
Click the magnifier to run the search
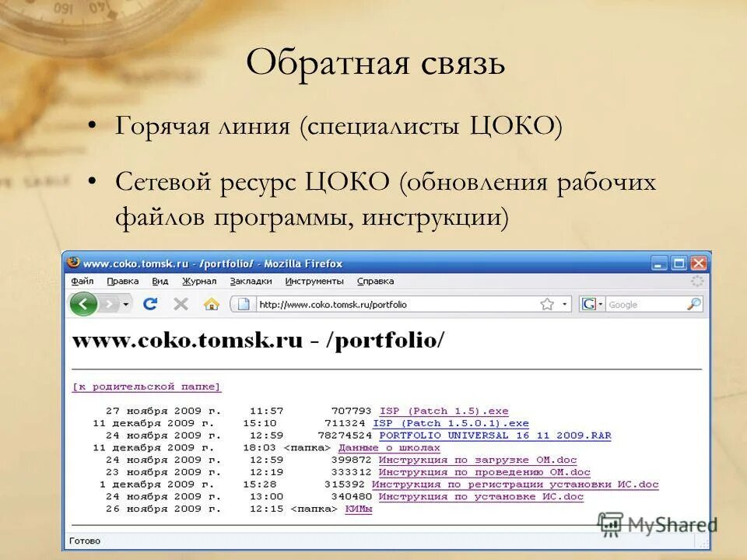tap(696, 303)
